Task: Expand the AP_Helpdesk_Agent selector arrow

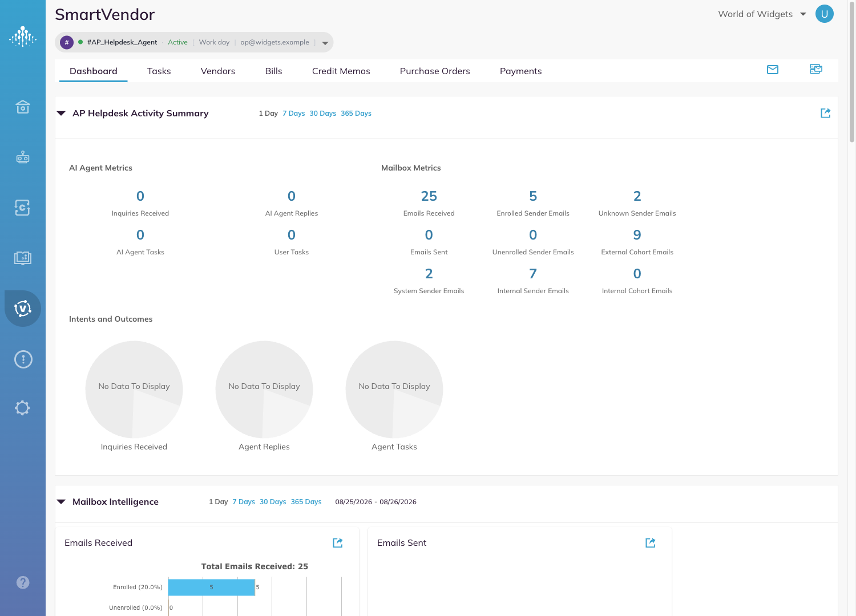Action: (x=325, y=43)
